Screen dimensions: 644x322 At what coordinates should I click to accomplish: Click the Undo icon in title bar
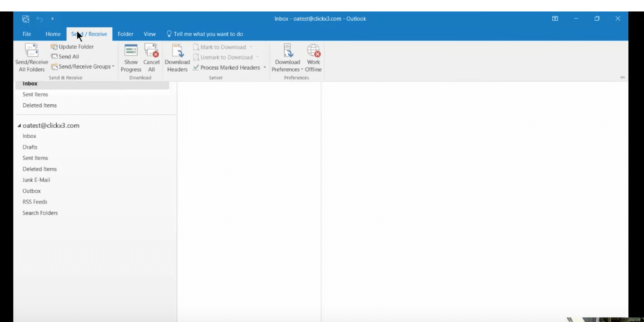coord(39,19)
